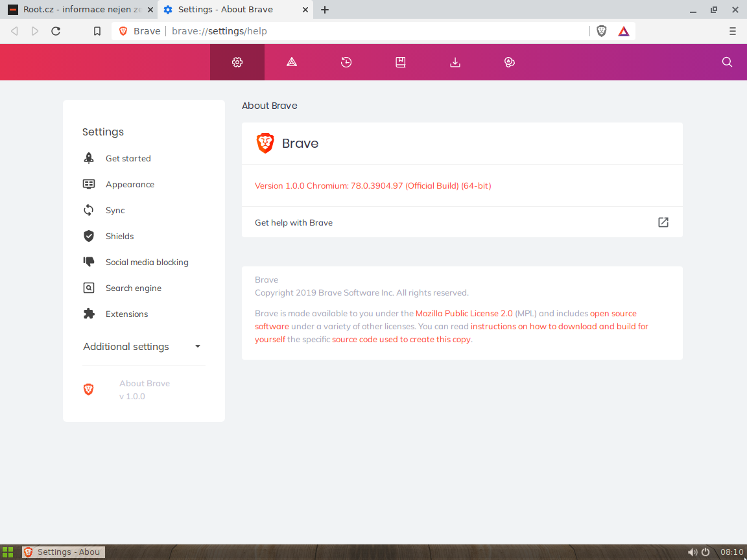Reload the current page
The height and width of the screenshot is (560, 747).
56,30
